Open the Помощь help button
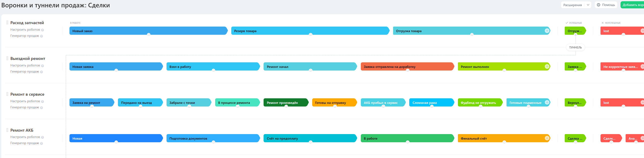Image resolution: width=644 pixels, height=158 pixels. (606, 5)
